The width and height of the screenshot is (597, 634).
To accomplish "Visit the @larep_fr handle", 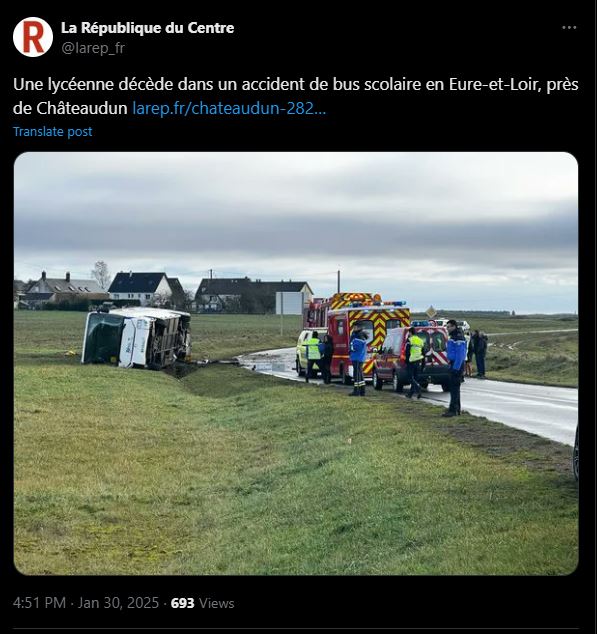I will [x=93, y=48].
